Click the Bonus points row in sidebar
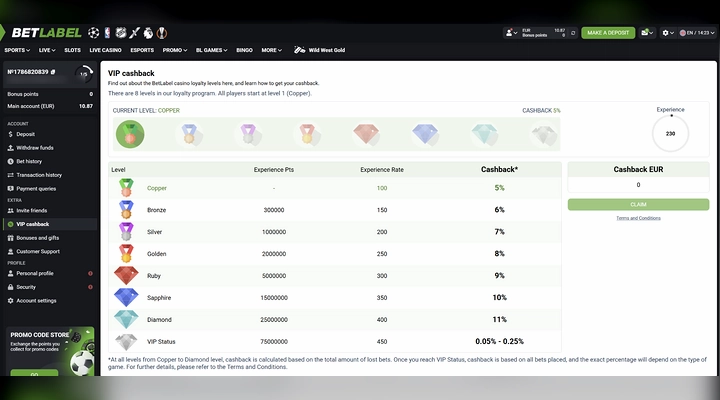 (50, 94)
